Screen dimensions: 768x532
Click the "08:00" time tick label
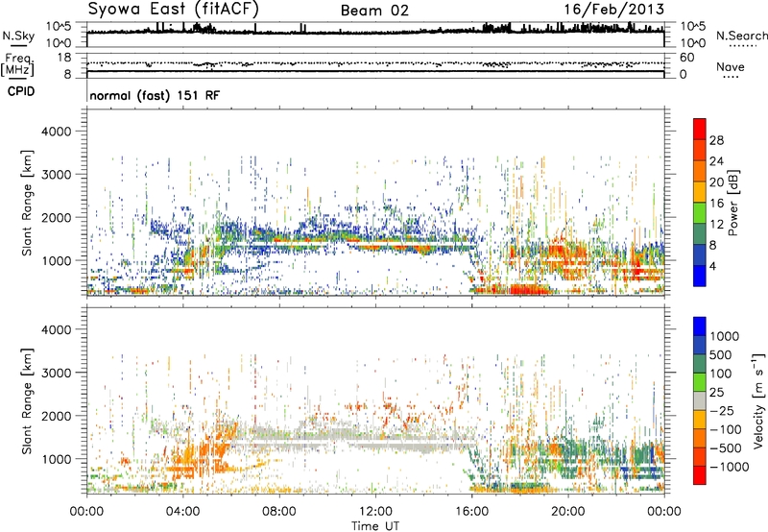[279, 512]
